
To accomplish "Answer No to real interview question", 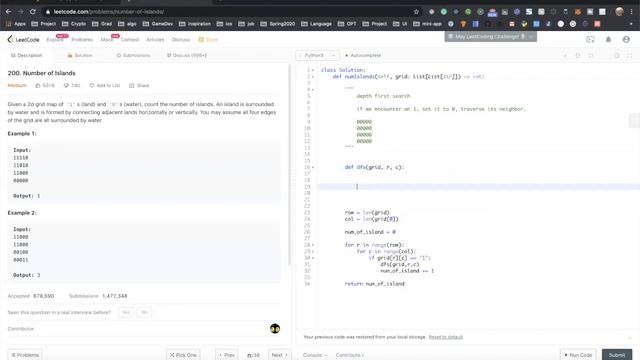I will [144, 312].
